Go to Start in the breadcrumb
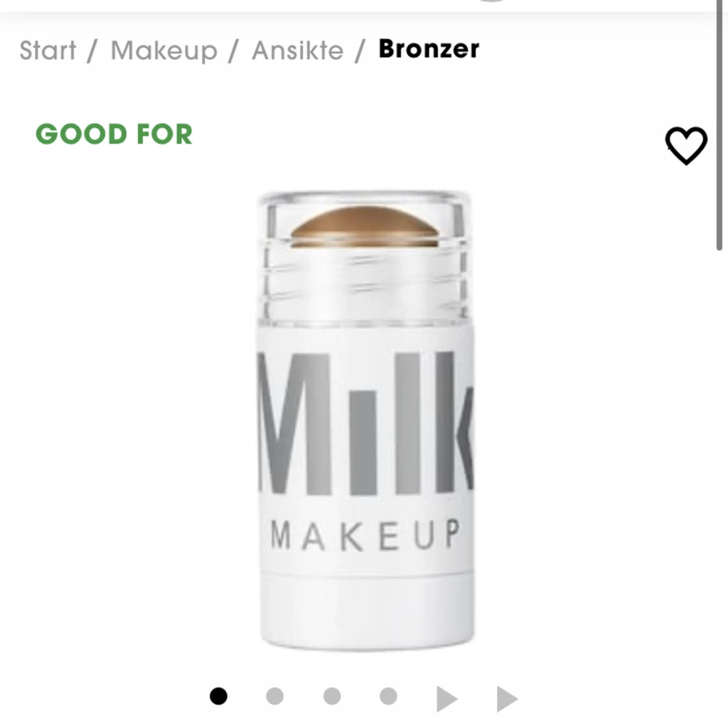 point(48,50)
